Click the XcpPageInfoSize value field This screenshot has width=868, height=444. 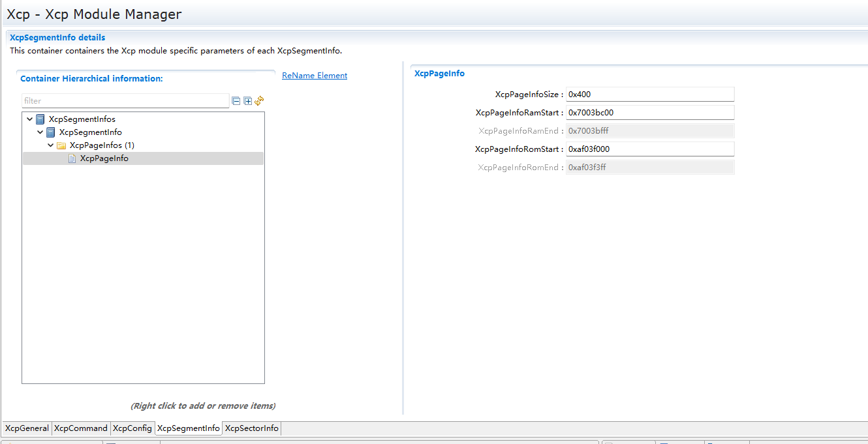[649, 95]
